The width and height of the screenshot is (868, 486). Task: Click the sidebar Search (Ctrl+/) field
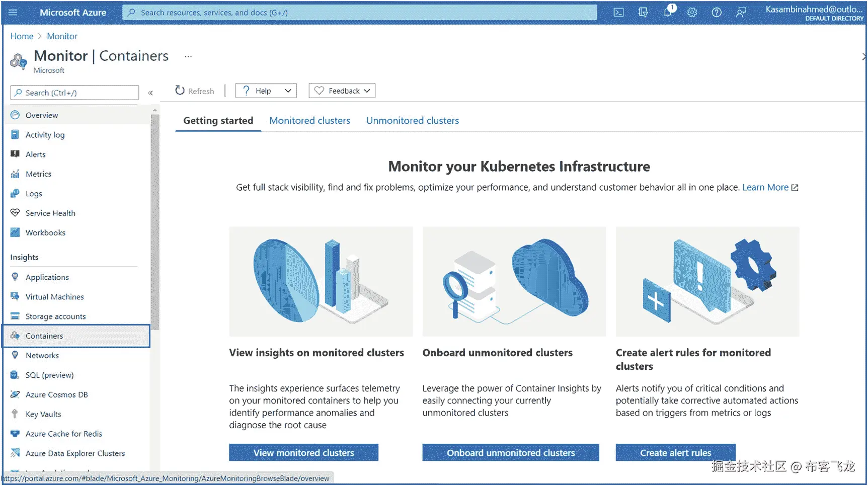tap(74, 93)
